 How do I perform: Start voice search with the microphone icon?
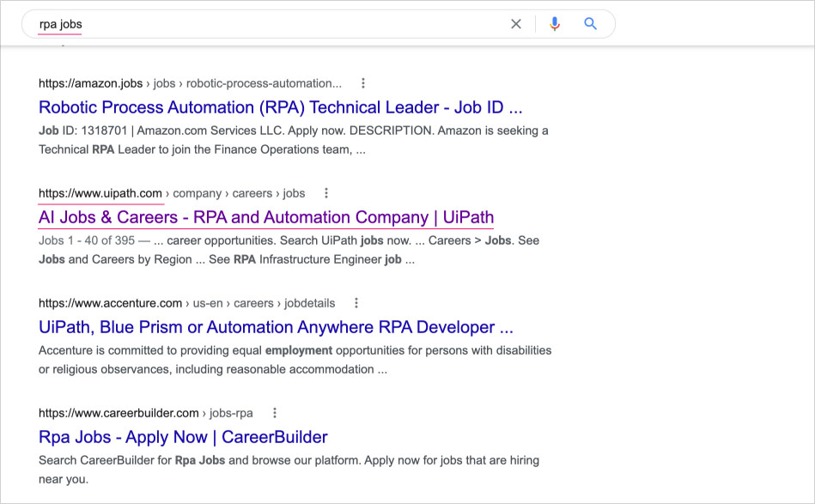tap(555, 24)
